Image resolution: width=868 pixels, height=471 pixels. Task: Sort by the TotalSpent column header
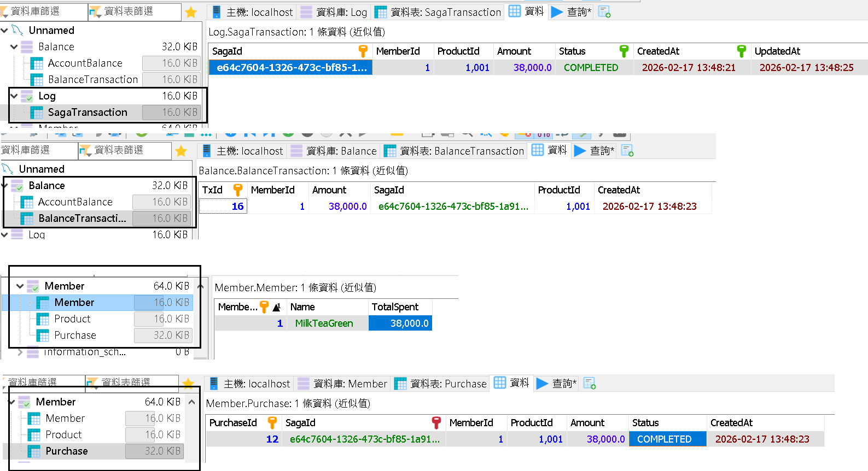[x=395, y=307]
